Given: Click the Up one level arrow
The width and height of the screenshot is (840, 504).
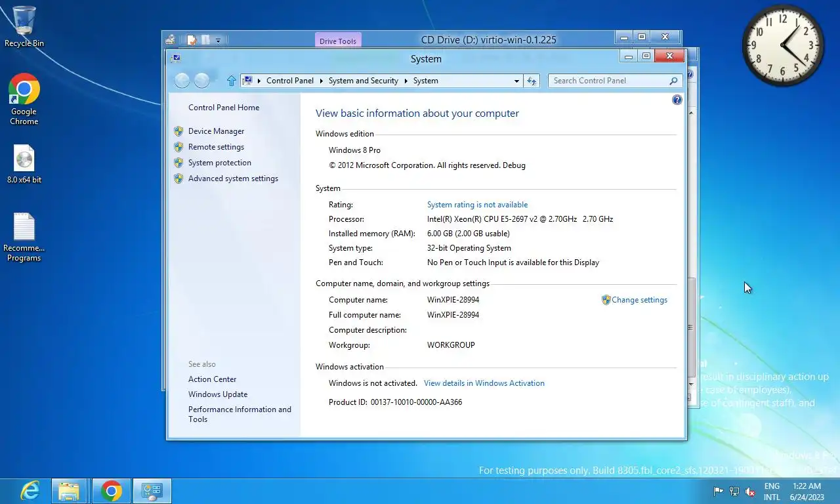Looking at the screenshot, I should pyautogui.click(x=231, y=81).
